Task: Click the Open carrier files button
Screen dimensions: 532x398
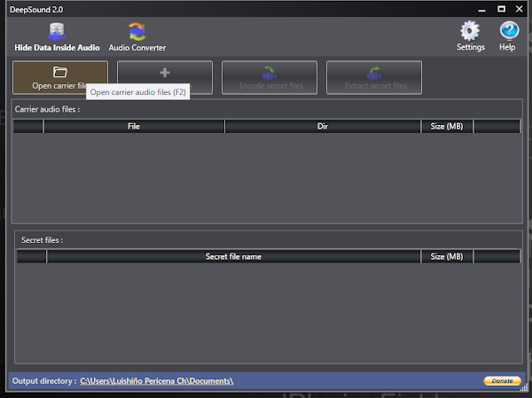Action: [x=60, y=77]
